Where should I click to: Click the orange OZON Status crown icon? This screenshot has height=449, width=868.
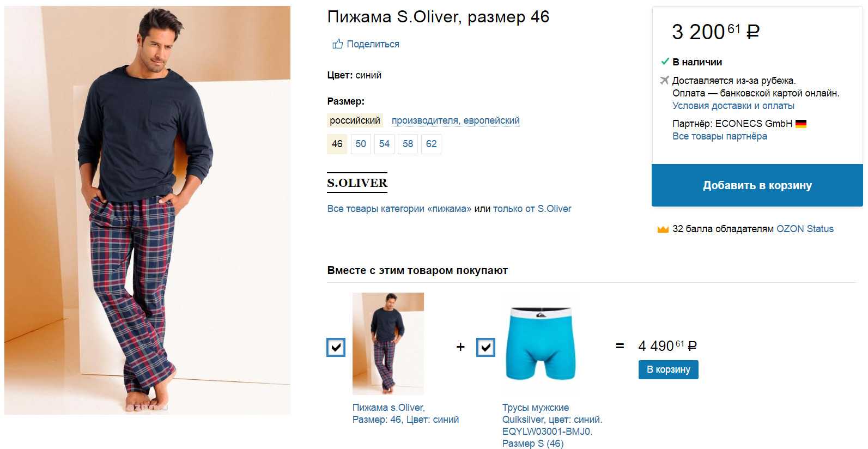(663, 229)
